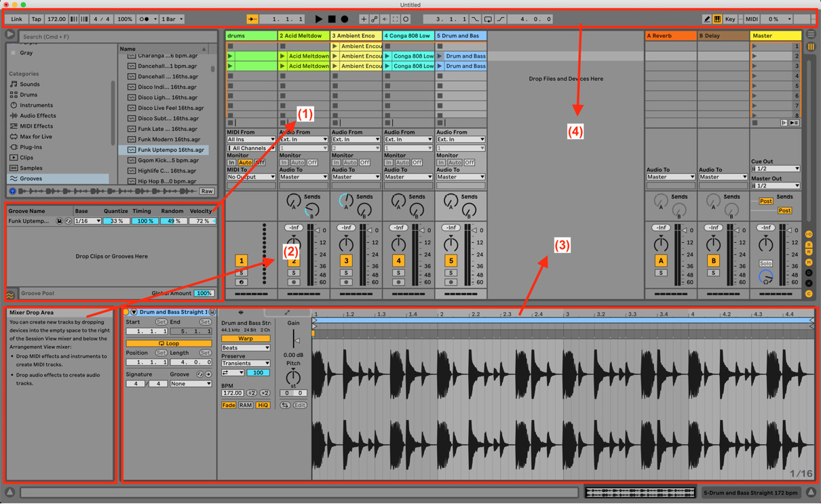Toggle the Follow playback icon
Screen dimensions: 821x504
[252, 19]
